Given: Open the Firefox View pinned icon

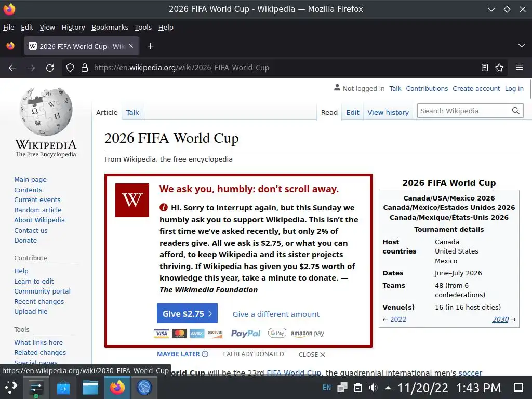Looking at the screenshot, I should (10, 46).
